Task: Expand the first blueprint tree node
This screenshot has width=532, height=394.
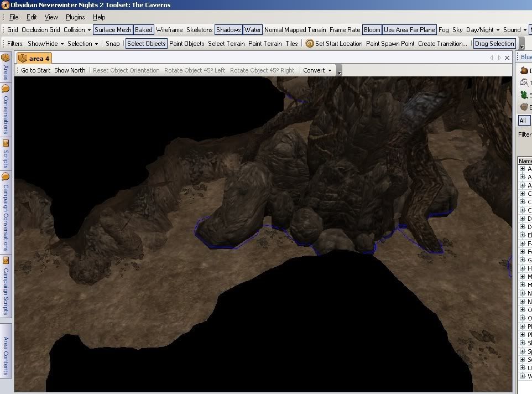Action: click(522, 169)
